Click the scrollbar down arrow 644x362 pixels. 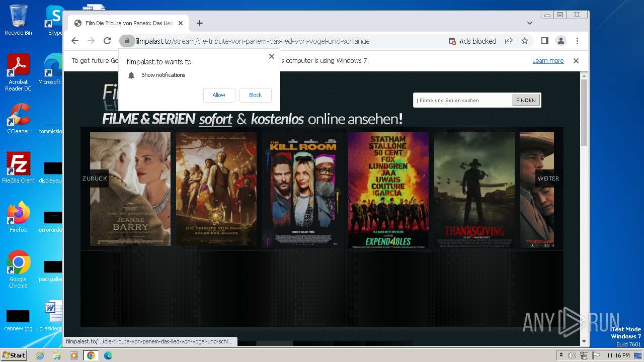pyautogui.click(x=584, y=341)
